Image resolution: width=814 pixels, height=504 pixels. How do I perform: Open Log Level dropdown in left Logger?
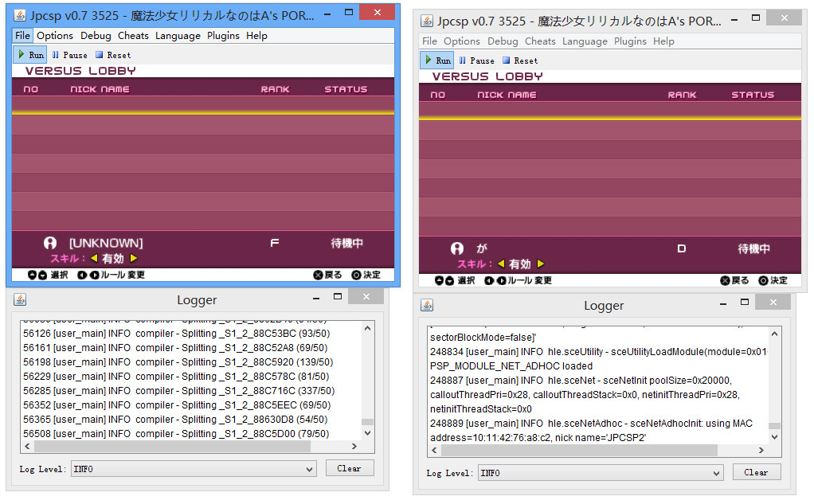194,469
